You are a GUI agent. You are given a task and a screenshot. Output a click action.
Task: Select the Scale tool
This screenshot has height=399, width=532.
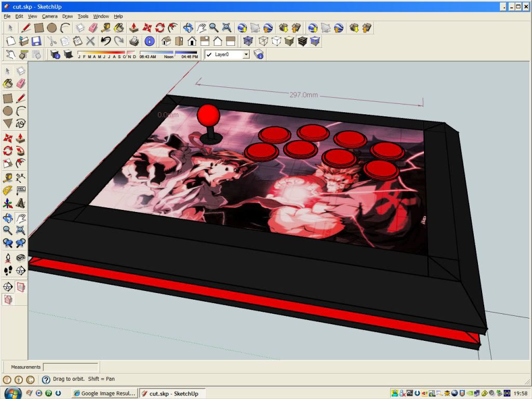[8, 164]
